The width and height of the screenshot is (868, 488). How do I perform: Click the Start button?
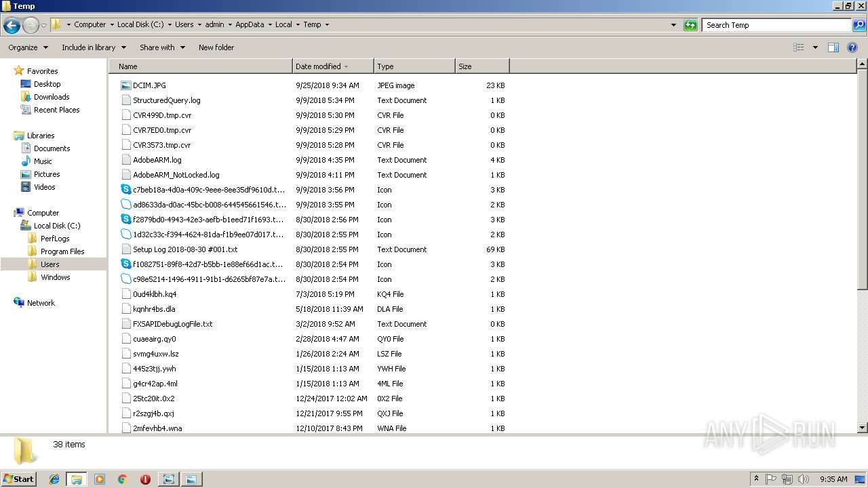coord(19,479)
